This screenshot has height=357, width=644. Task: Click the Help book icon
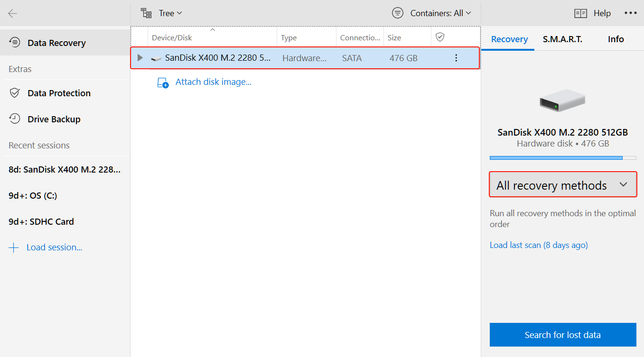tap(580, 13)
